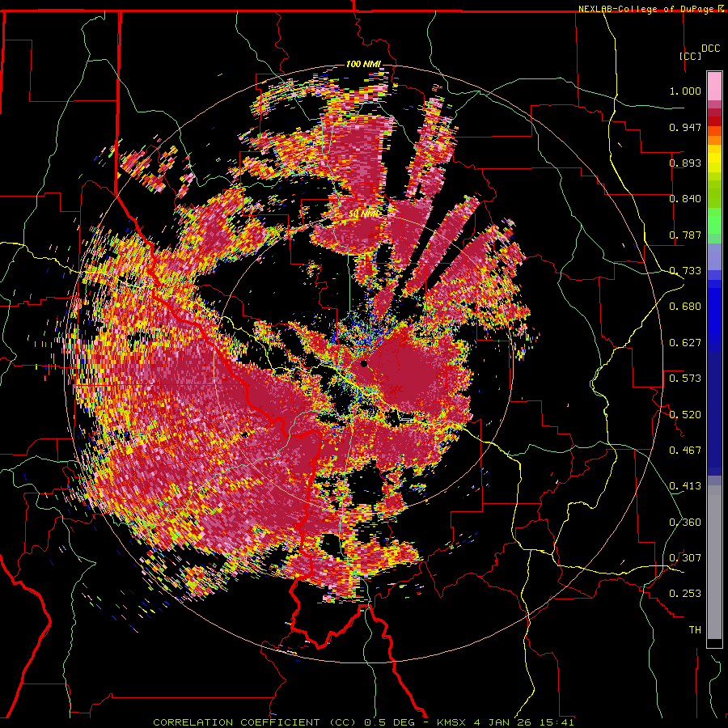728x728 pixels.
Task: Select the 1.000 scale value
Action: click(685, 91)
